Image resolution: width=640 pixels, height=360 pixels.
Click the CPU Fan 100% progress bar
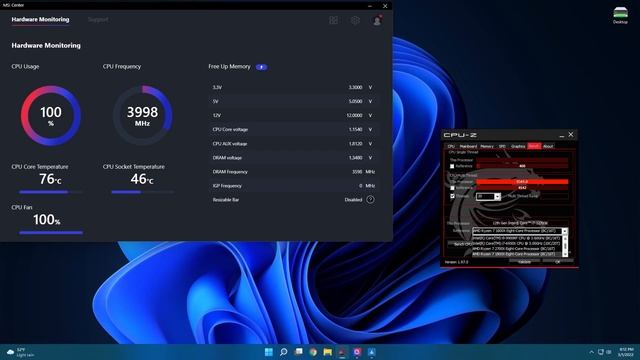click(51, 233)
